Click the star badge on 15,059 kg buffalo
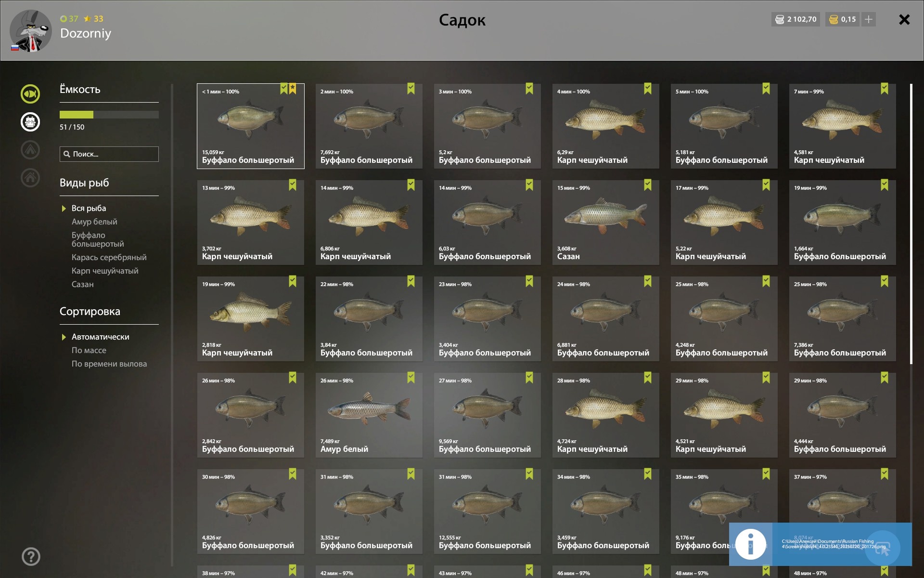Viewport: 924px width, 578px height. 293,89
